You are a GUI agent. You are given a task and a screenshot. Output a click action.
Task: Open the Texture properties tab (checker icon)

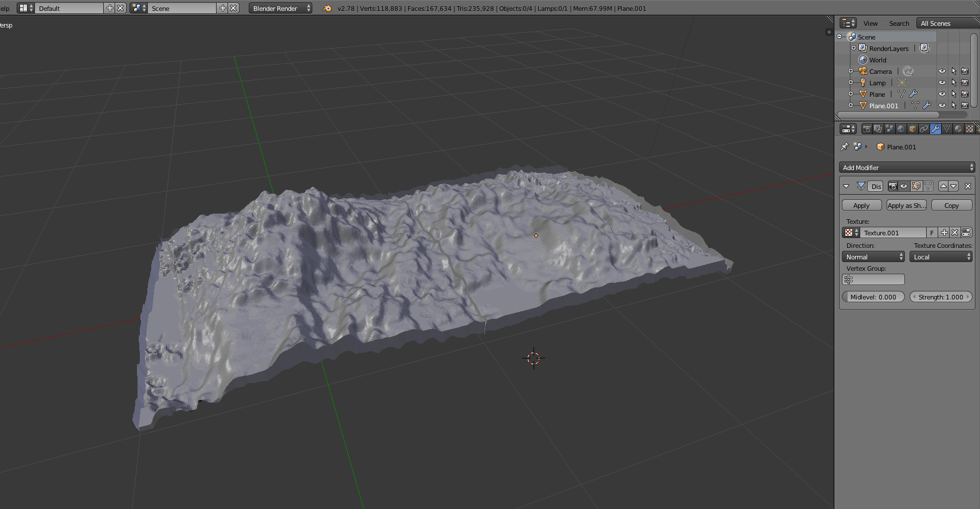pos(970,129)
